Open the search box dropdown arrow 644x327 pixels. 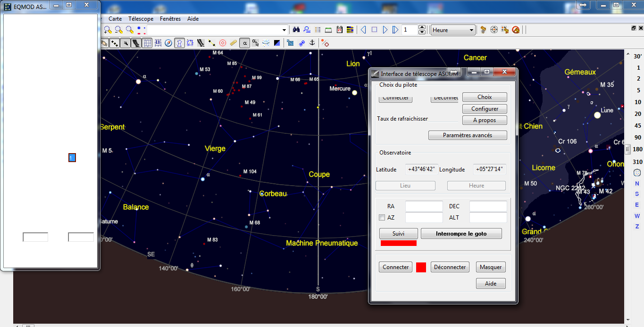(284, 30)
